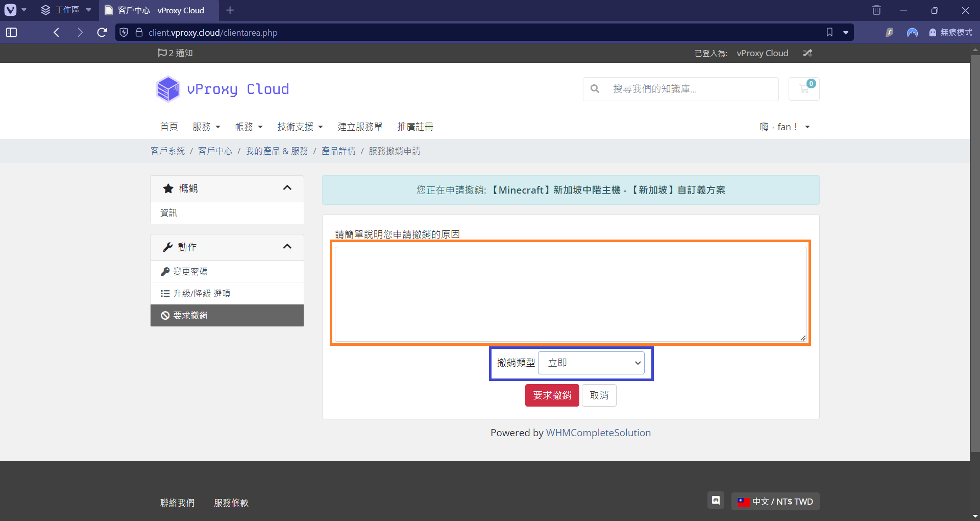Click the 取消 button
The width and height of the screenshot is (980, 521).
coord(599,395)
